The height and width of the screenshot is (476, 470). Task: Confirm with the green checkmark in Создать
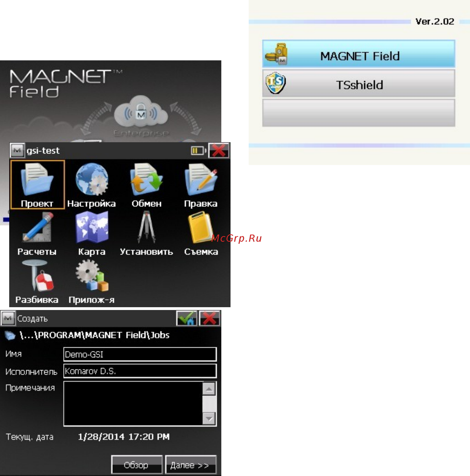[187, 318]
